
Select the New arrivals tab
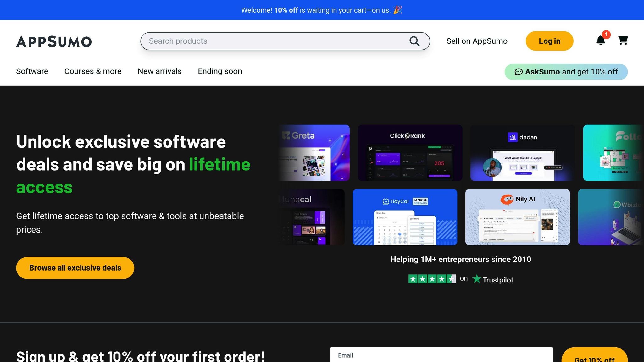[x=159, y=71]
